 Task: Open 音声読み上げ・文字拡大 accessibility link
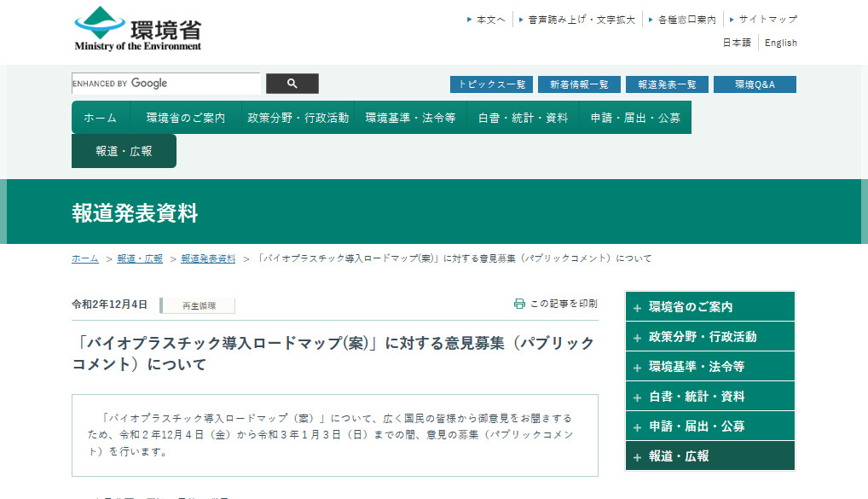point(582,20)
